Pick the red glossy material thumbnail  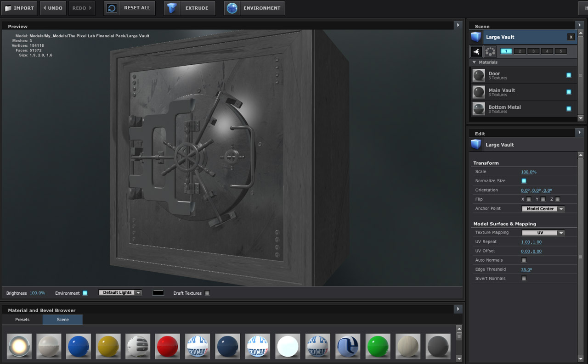(167, 346)
